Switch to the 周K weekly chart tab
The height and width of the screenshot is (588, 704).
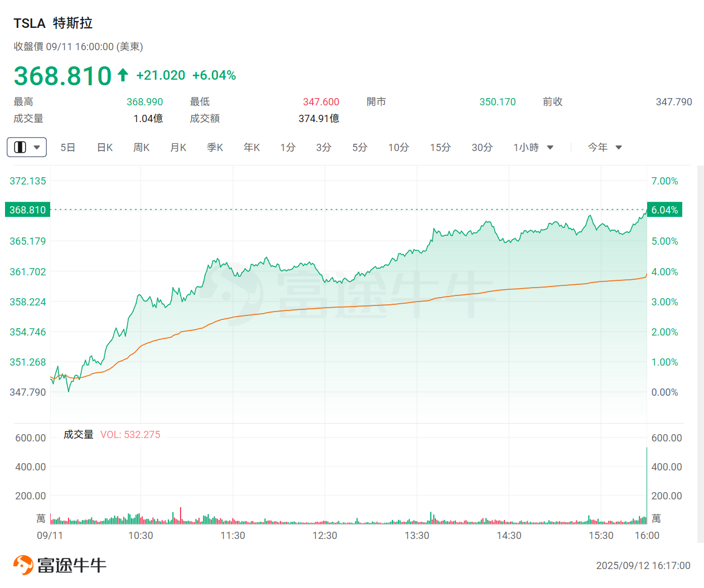[x=141, y=147]
